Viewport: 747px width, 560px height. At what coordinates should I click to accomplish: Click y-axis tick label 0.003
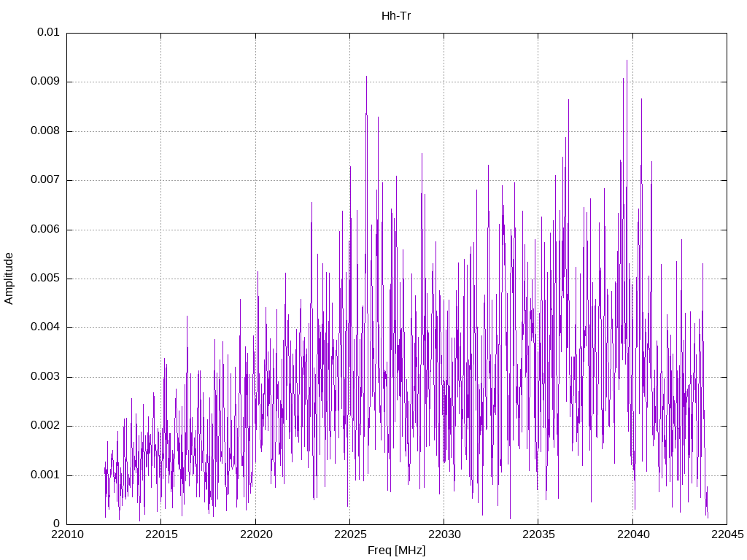tap(45, 377)
